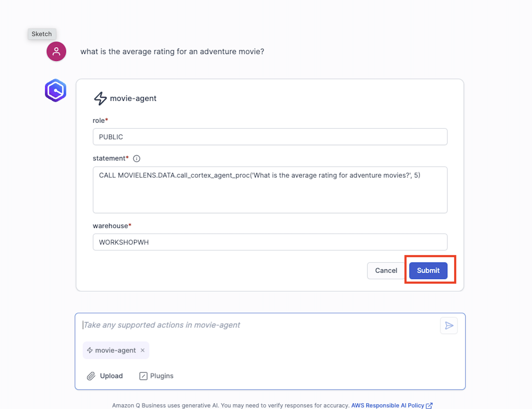532x409 pixels.
Task: Click the movie-agent chip label
Action: click(x=115, y=350)
